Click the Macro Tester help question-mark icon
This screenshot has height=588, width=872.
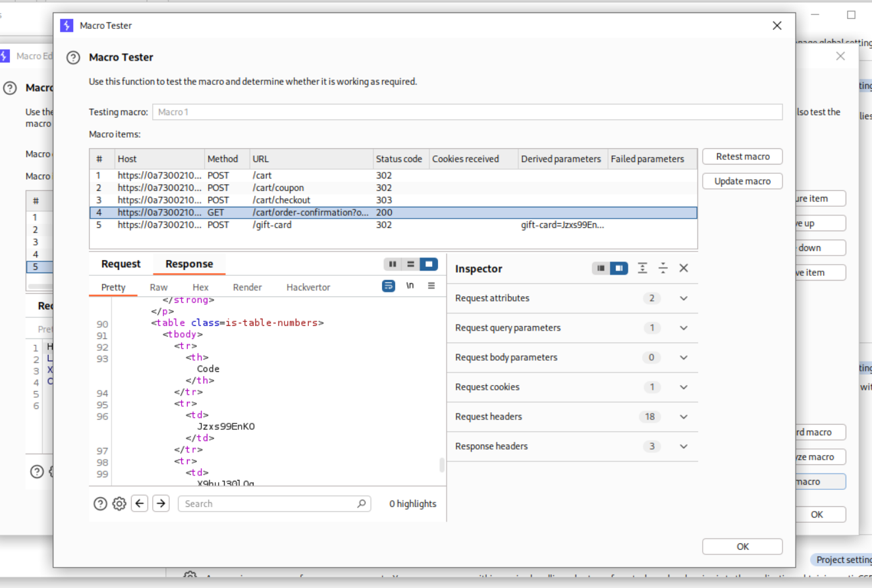73,57
